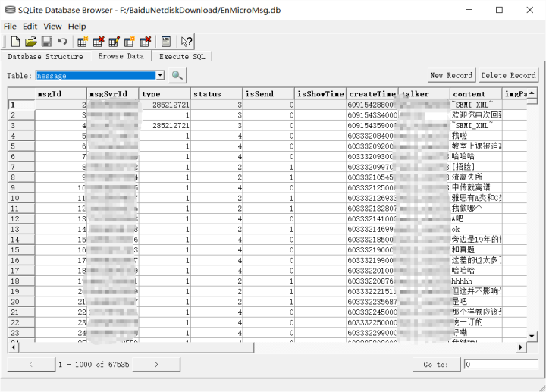Revert changes with the undo arrow icon
546x392 pixels.
tap(62, 42)
